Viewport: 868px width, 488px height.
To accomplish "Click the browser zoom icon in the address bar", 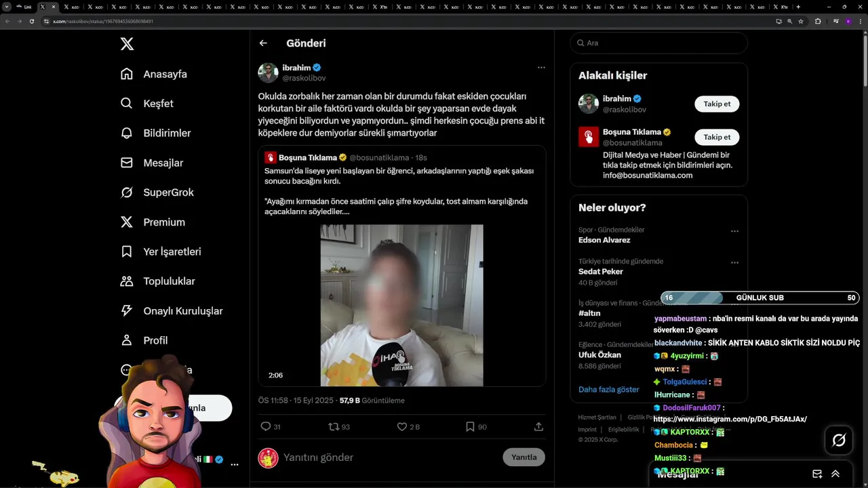I will (x=790, y=21).
